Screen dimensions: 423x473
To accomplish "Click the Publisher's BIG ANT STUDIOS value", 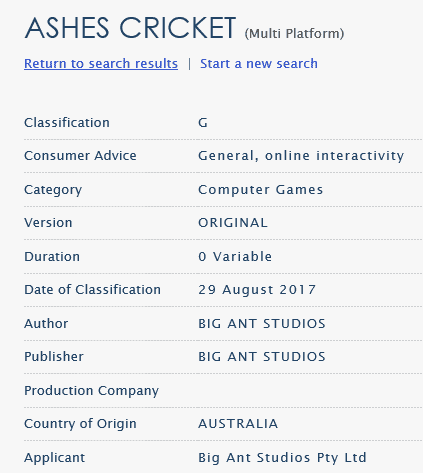I will coord(262,357).
